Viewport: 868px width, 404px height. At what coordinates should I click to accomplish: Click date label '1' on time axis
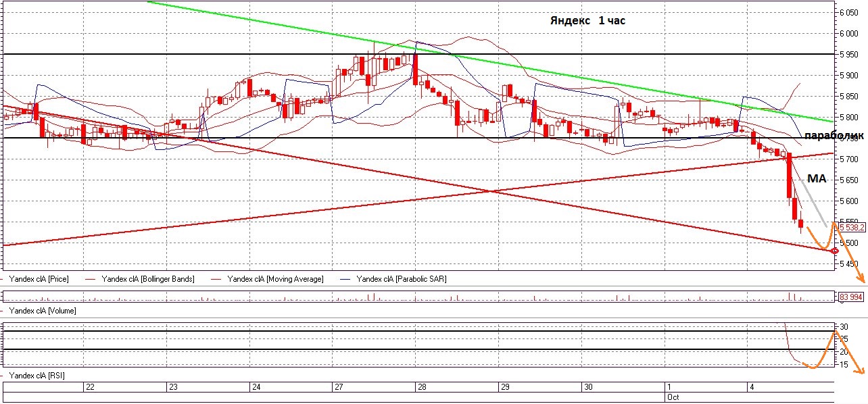click(669, 387)
